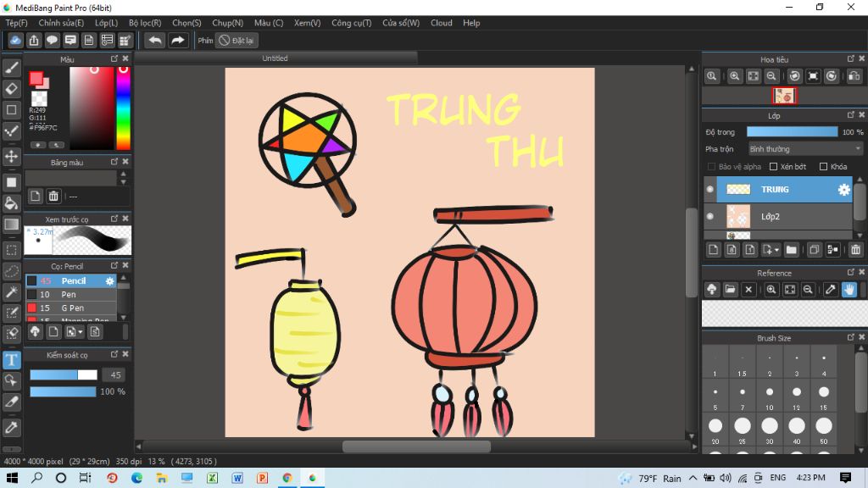Screen dimensions: 868x488
Task: Delete palette color with trash icon
Action: [53, 196]
